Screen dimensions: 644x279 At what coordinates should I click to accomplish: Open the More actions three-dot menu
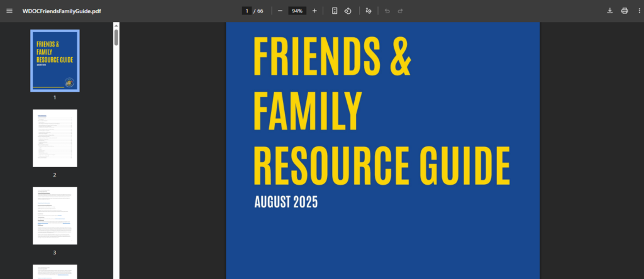click(637, 11)
